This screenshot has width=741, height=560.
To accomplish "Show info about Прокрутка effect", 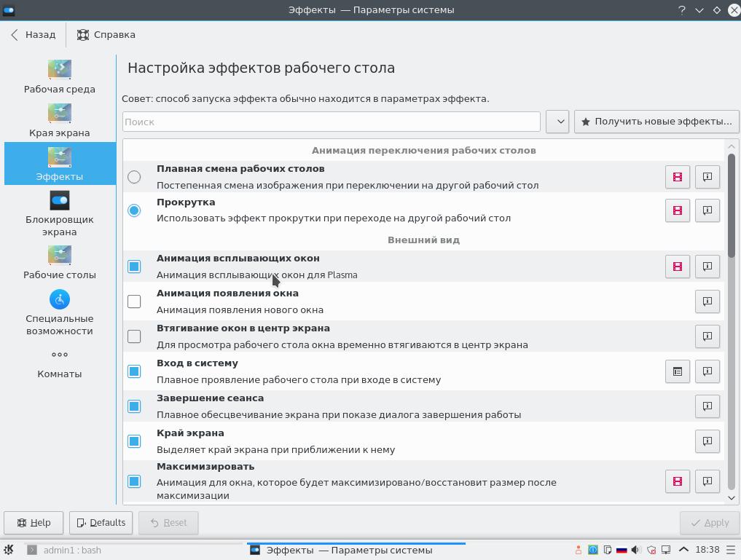I will tap(707, 210).
